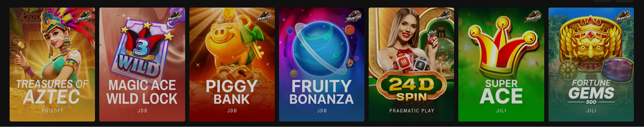Click JDB label under Piggy Bank
This screenshot has height=127, width=644.
coord(232,111)
